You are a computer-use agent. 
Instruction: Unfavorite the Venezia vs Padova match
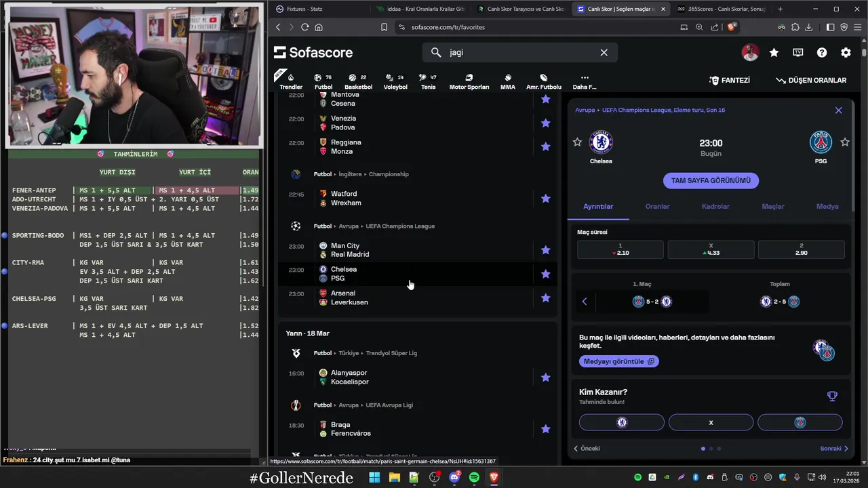point(545,123)
